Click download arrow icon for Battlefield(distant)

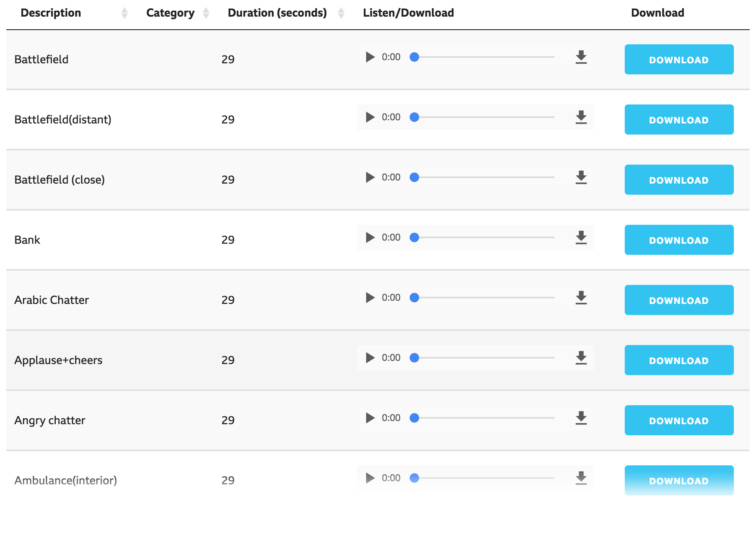point(581,117)
